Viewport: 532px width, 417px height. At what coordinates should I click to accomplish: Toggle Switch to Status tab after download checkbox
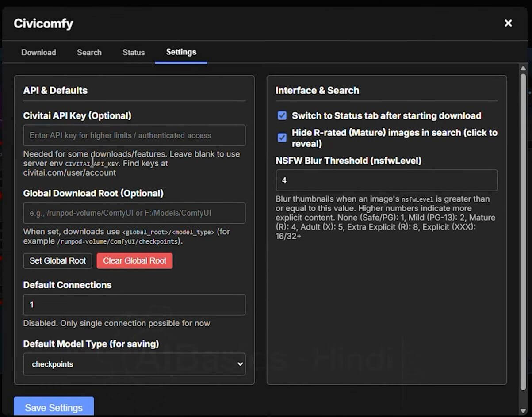(282, 115)
